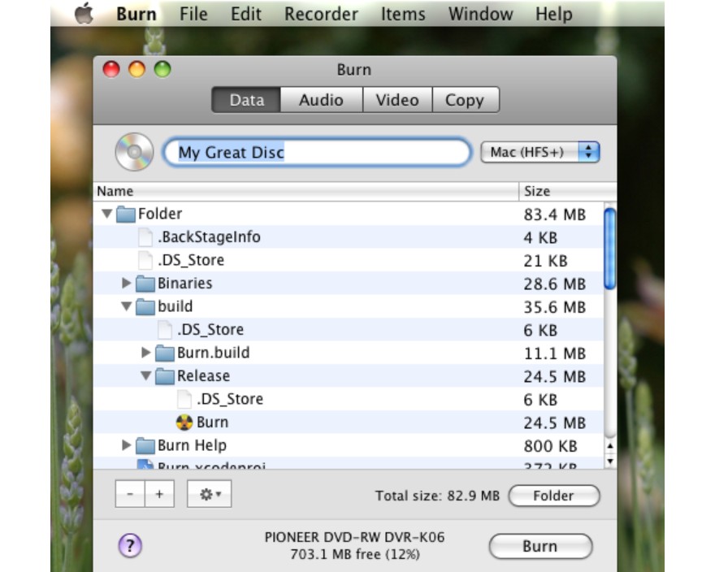The width and height of the screenshot is (728, 572).
Task: Zoom the Burn window with the green button
Action: [162, 70]
